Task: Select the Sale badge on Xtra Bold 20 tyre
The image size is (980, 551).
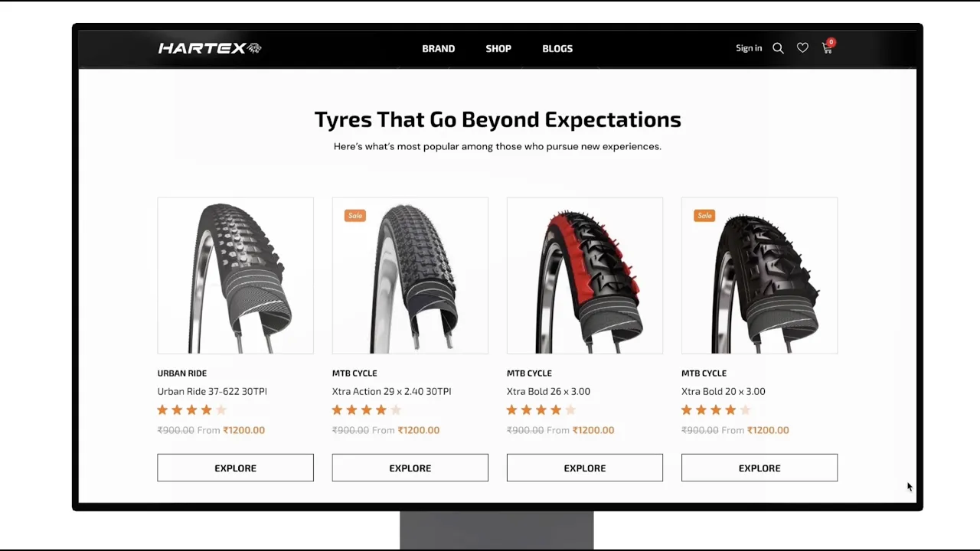Action: [704, 216]
